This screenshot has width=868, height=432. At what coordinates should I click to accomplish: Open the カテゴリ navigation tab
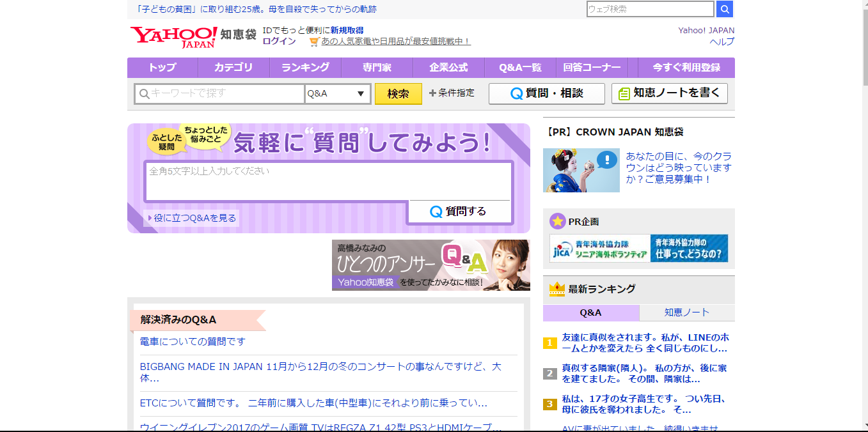[x=233, y=67]
